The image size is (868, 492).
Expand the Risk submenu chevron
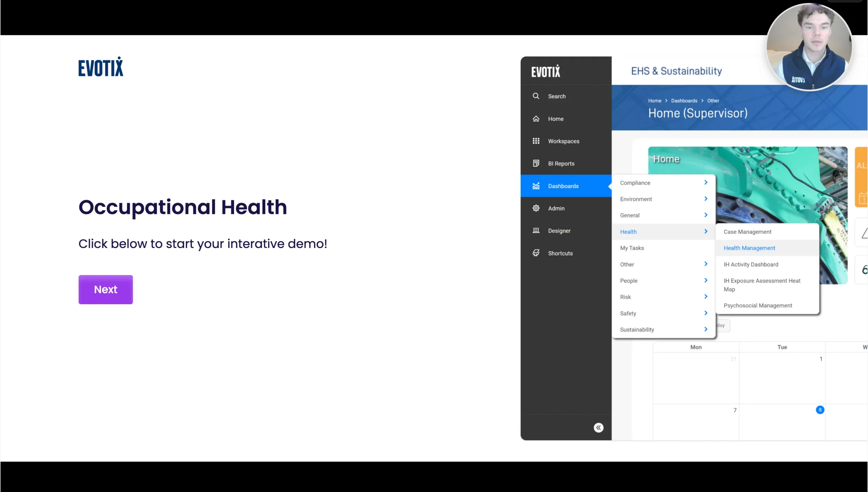pos(706,296)
